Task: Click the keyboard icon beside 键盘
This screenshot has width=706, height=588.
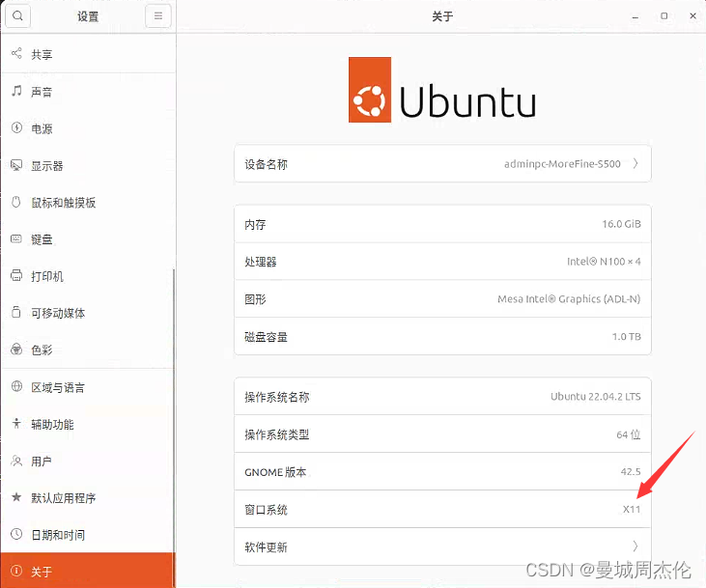Action: coord(16,238)
